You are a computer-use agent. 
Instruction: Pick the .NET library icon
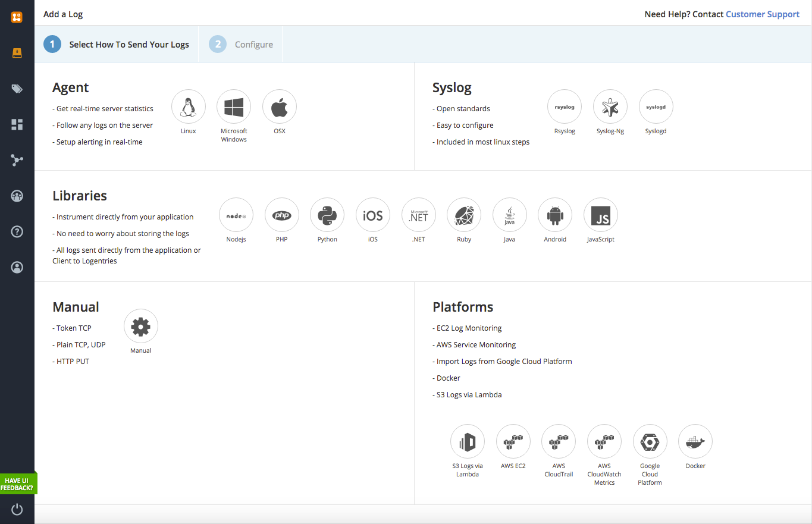point(419,215)
